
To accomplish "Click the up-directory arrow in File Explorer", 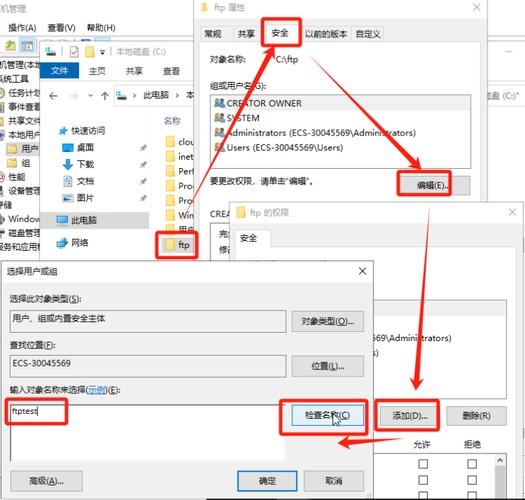I will 105,96.
